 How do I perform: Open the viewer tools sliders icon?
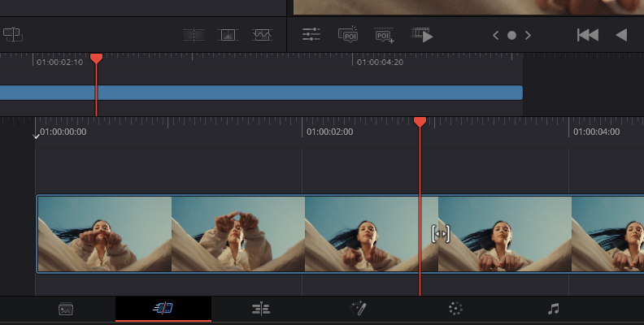(311, 34)
